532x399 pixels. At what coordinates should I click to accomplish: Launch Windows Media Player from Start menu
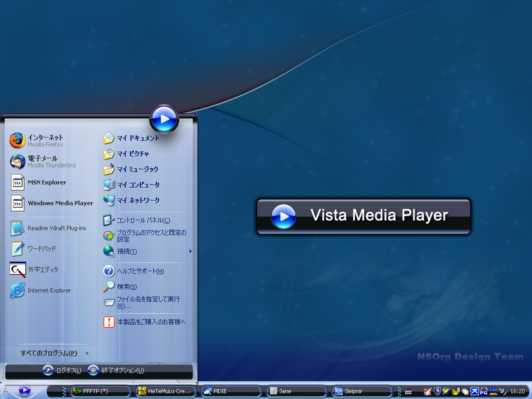tap(51, 203)
